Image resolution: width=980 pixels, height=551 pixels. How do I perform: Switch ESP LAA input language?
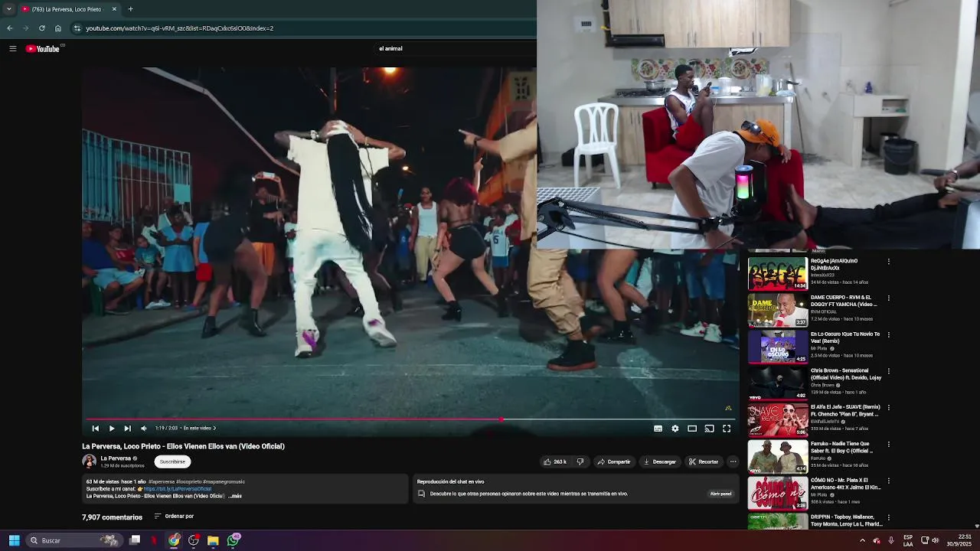908,540
